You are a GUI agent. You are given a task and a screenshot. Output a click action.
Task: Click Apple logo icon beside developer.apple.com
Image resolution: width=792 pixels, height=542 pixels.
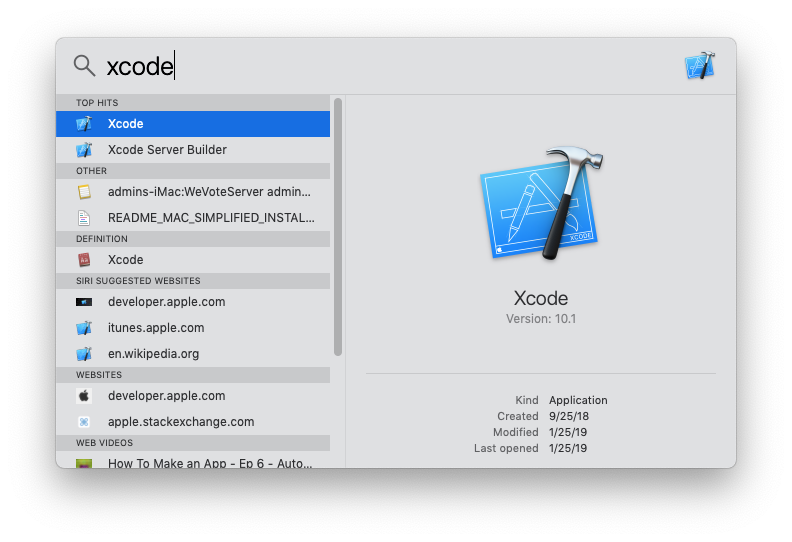[x=84, y=396]
